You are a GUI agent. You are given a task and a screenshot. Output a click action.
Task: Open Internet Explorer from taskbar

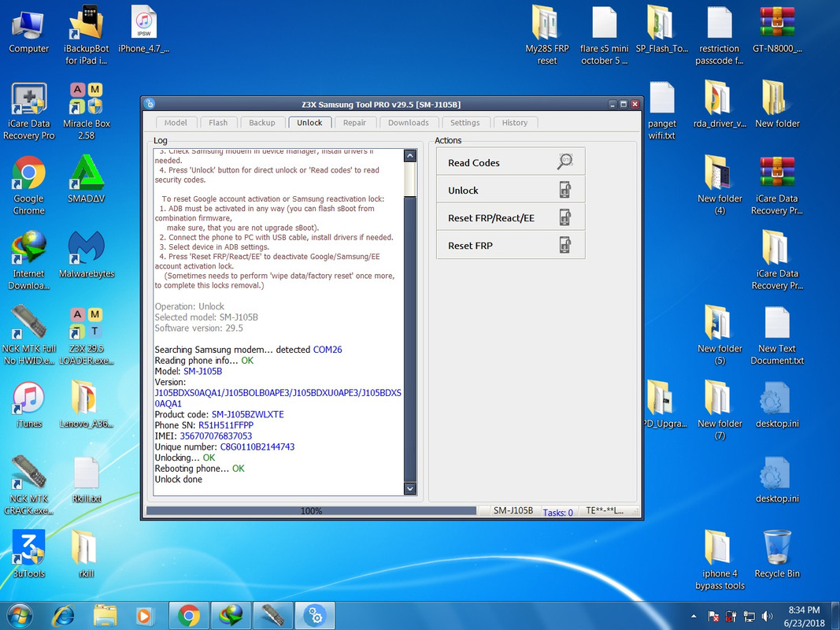coord(63,616)
